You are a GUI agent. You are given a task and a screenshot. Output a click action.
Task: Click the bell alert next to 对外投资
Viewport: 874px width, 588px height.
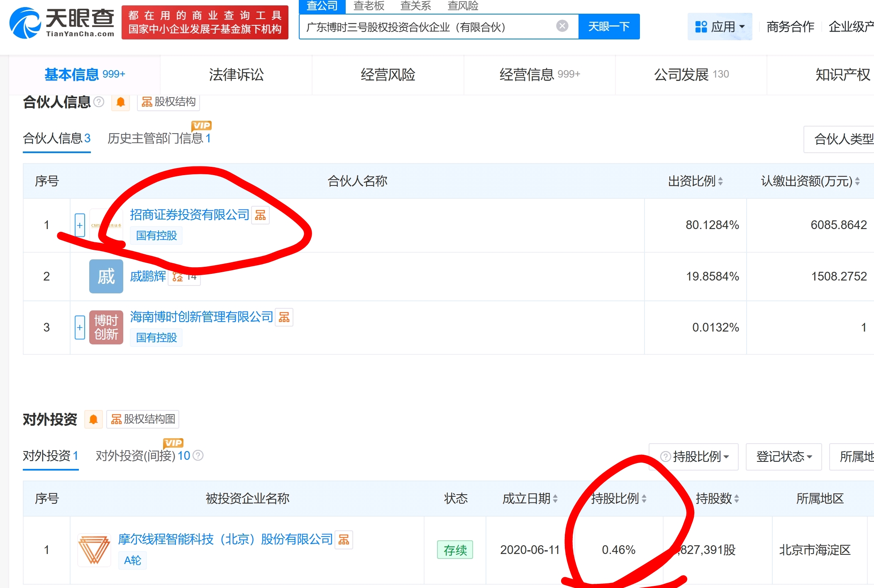[93, 419]
